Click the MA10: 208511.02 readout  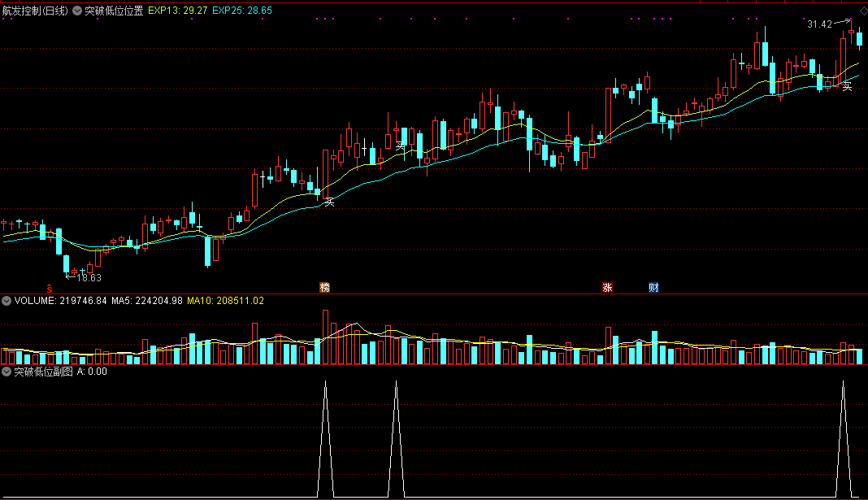click(225, 301)
